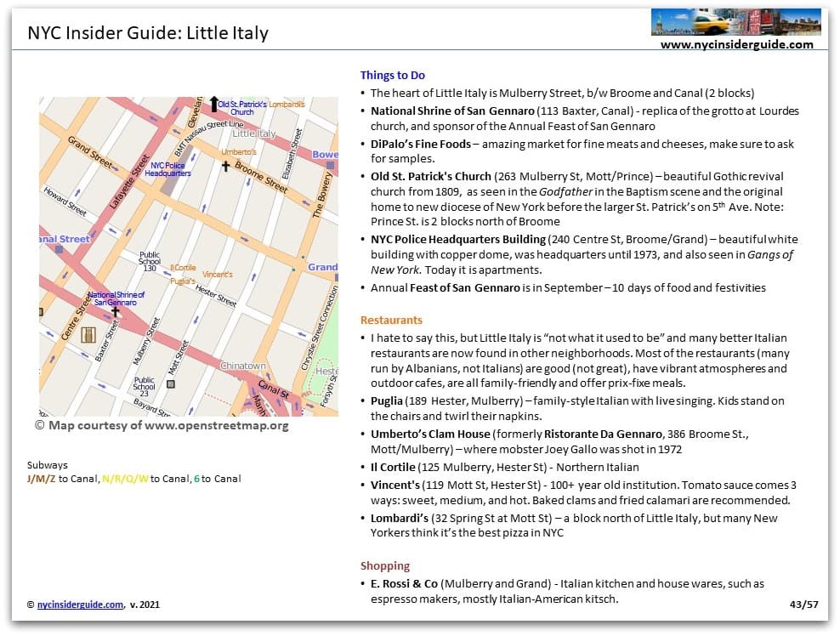Click 'Broome Street' label on the map
This screenshot has width=840, height=636.
(261, 178)
